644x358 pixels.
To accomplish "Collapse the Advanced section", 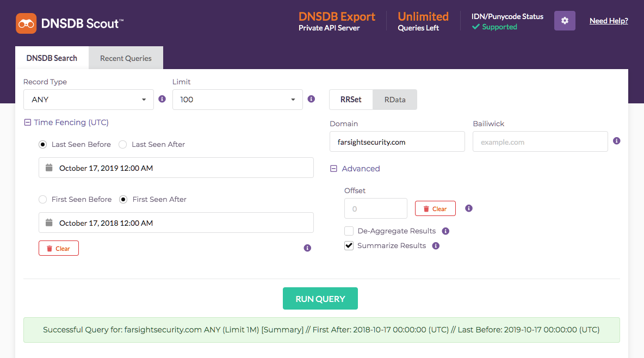I will 355,169.
